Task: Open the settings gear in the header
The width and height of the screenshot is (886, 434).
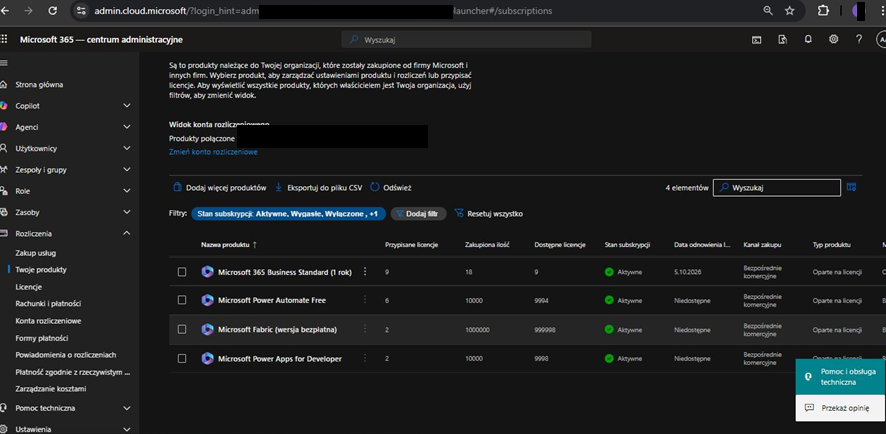Action: pos(833,39)
